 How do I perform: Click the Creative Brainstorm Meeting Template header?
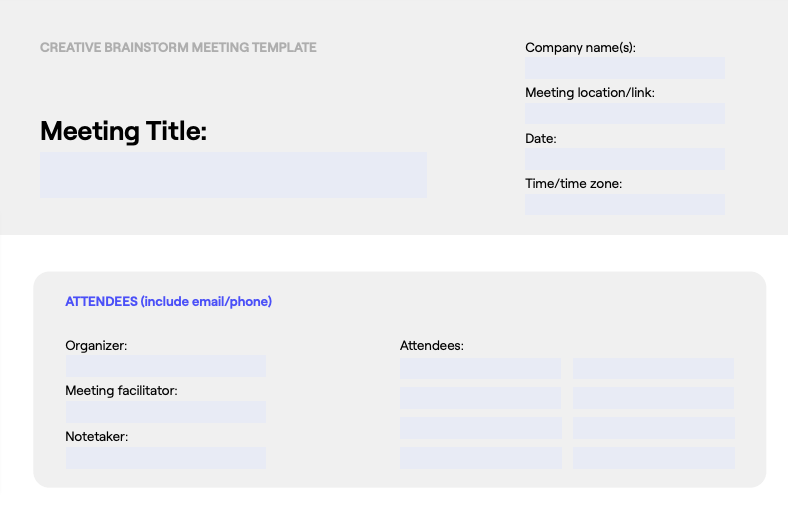pyautogui.click(x=178, y=47)
